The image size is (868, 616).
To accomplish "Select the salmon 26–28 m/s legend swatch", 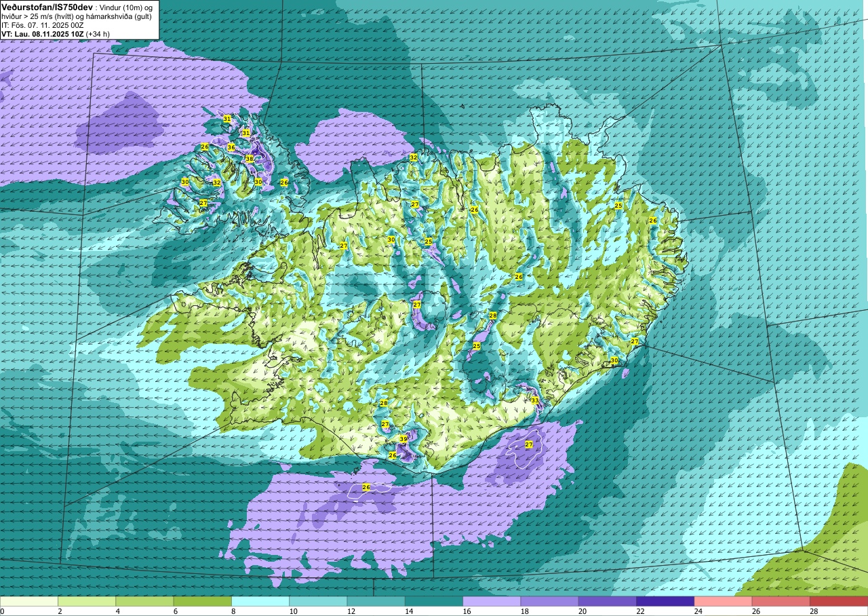I will pos(781,601).
